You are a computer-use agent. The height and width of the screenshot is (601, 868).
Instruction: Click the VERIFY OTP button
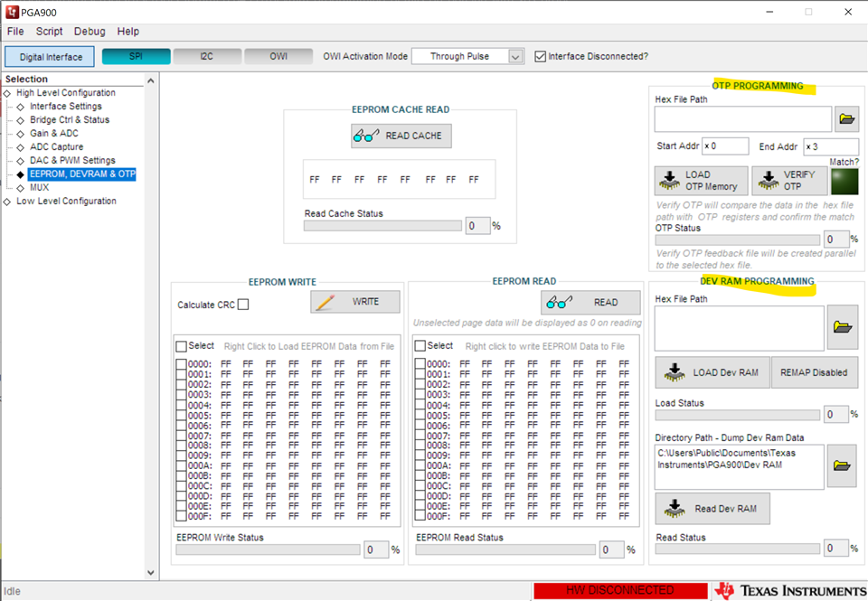[789, 181]
